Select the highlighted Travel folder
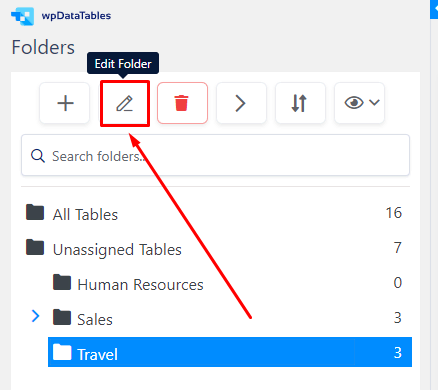 coord(230,352)
